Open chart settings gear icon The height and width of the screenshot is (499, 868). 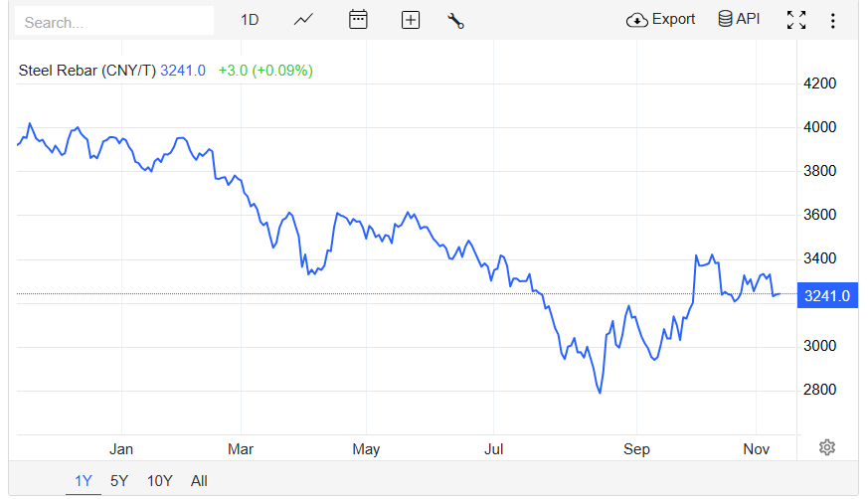826,447
